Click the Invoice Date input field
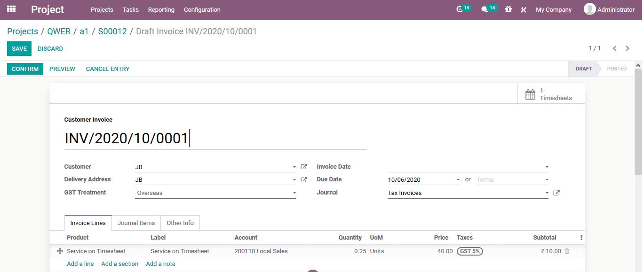 click(466, 166)
